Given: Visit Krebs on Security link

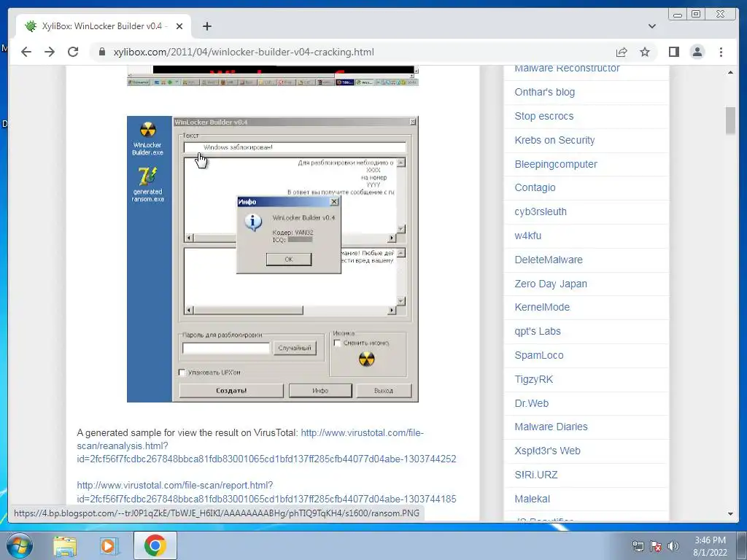Looking at the screenshot, I should point(554,140).
